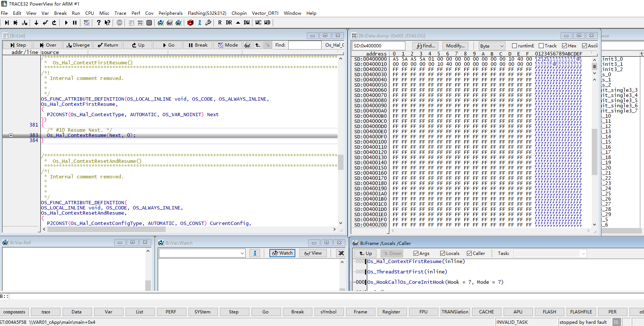Click the Data.dump vertical scrollbar down arrow
The height and width of the screenshot is (326, 644).
click(594, 225)
